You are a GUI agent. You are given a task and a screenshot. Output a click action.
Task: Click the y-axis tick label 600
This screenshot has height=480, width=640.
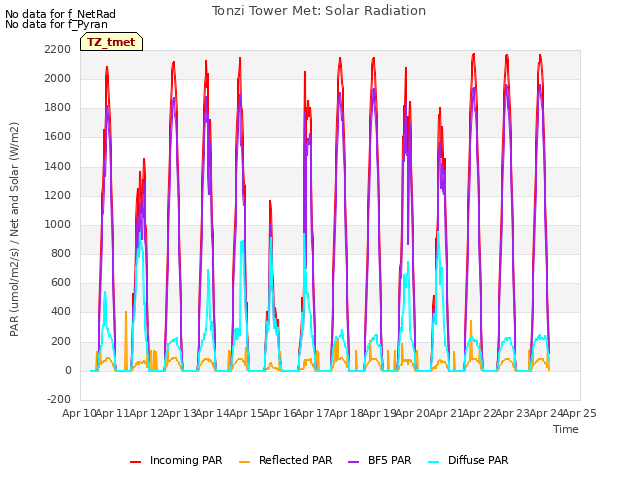61,282
